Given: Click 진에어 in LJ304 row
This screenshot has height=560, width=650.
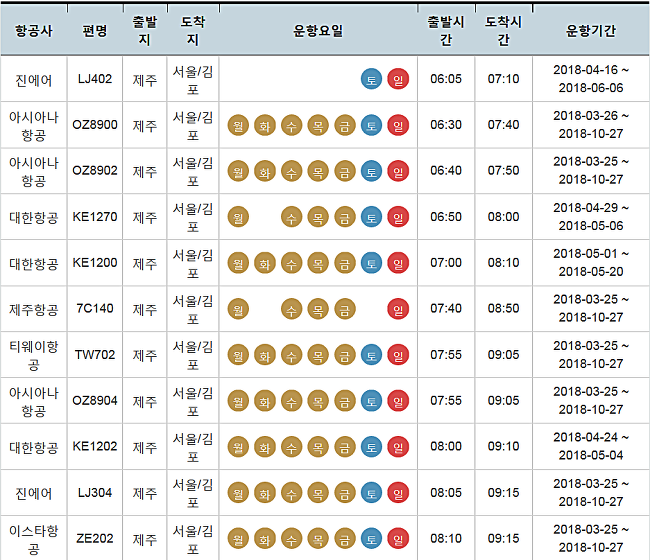Looking at the screenshot, I should point(34,494).
